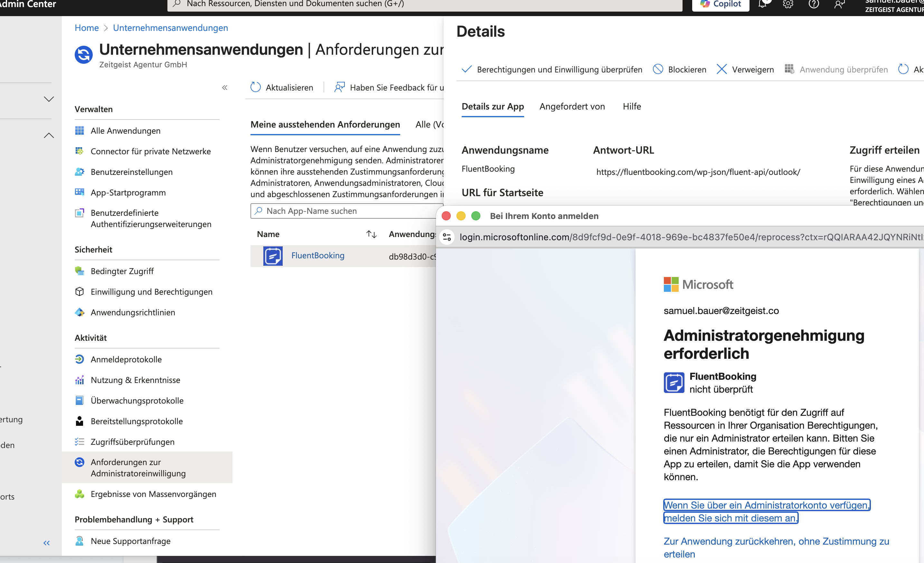The width and height of the screenshot is (924, 563).
Task: Click the FluentBooking app icon in list
Action: [x=273, y=256]
